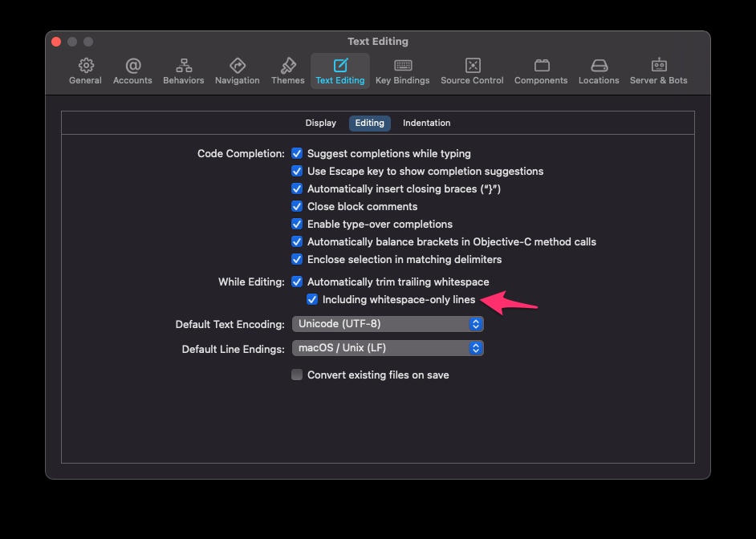
Task: Open the Source Control preferences pane
Action: click(472, 71)
